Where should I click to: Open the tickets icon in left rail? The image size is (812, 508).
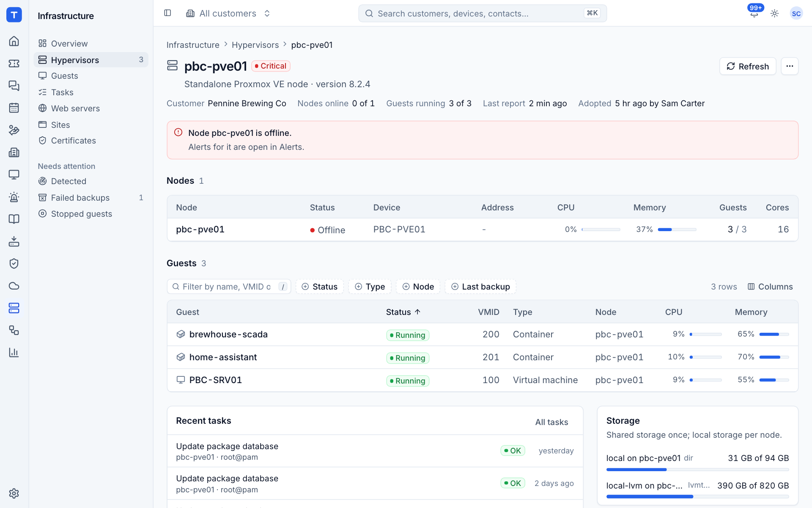click(14, 63)
